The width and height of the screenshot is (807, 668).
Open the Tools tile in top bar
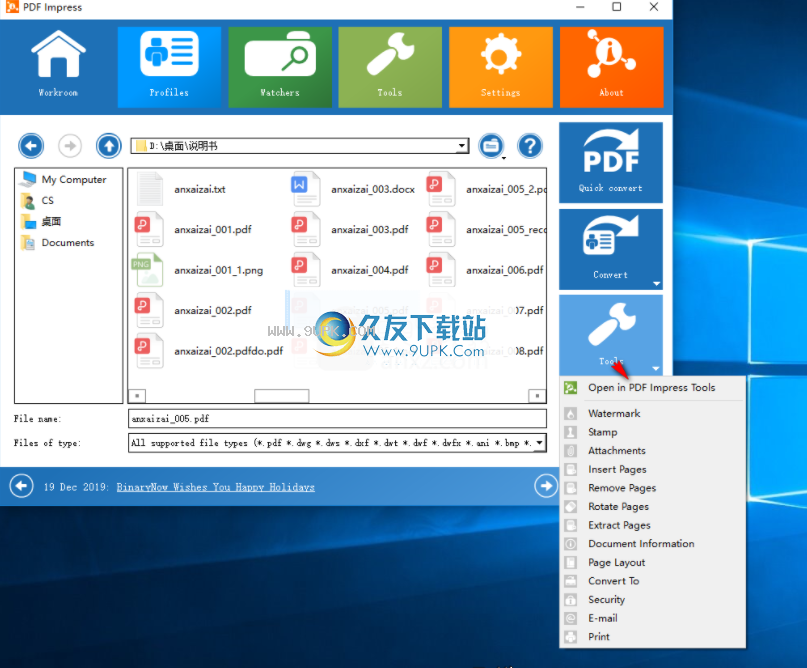pyautogui.click(x=390, y=67)
